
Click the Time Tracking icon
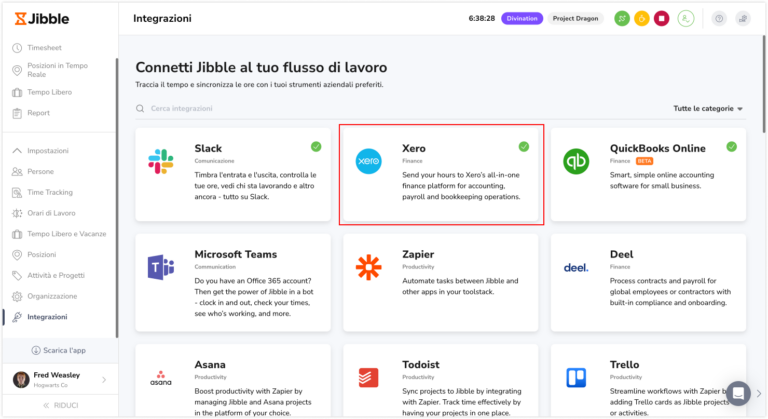(17, 193)
